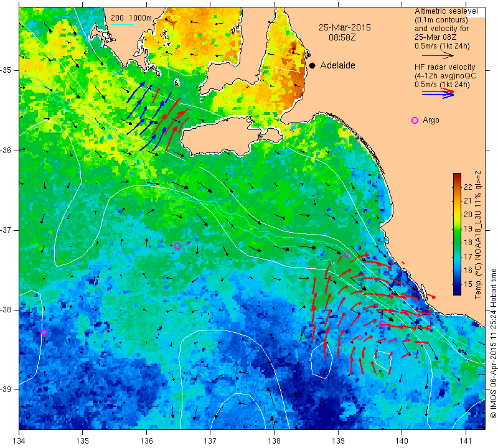
Task: Click the magenta Argo circle in legend
Action: (415, 120)
